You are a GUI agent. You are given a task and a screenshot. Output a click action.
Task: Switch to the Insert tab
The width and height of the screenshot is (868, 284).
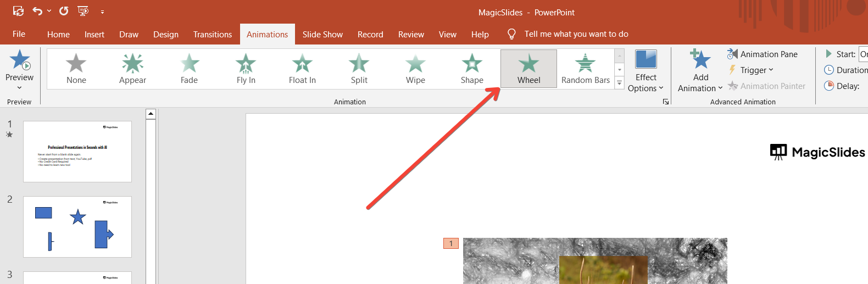point(94,34)
